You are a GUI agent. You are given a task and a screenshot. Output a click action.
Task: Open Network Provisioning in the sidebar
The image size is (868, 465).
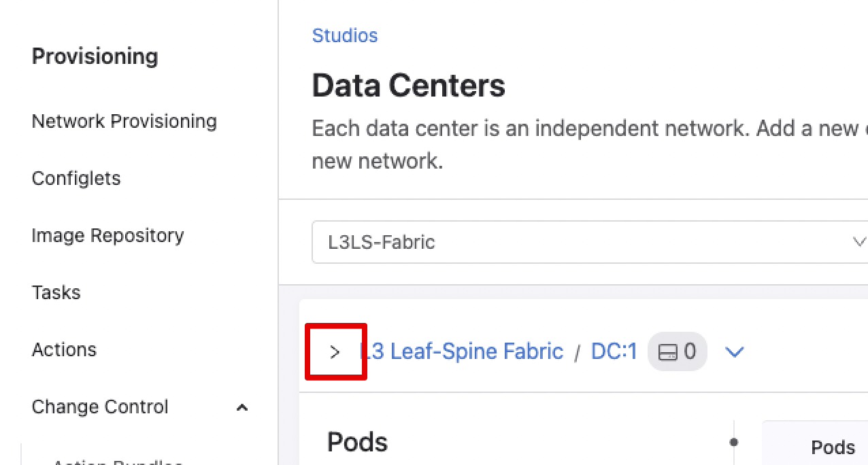pos(124,122)
